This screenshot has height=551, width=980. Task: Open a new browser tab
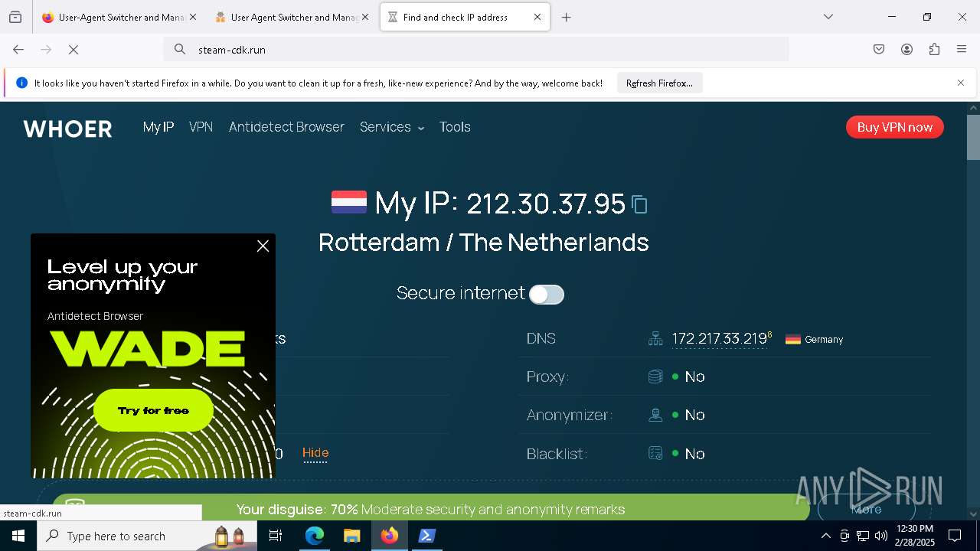pos(567,17)
